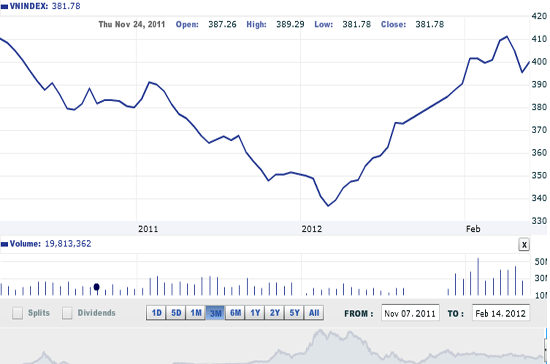
Task: Select the 6M time range
Action: click(x=235, y=313)
